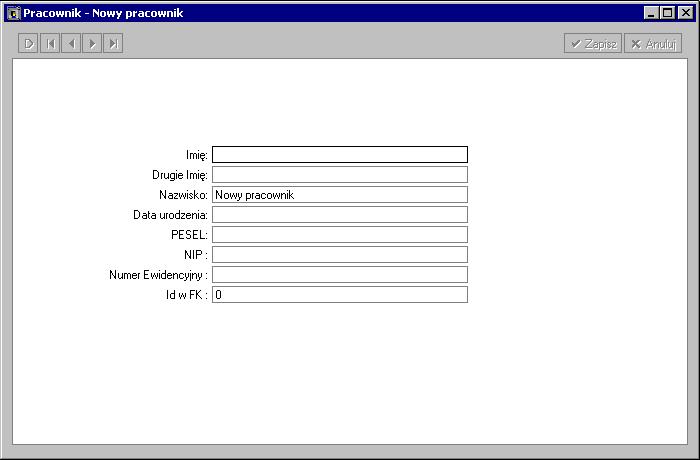Viewport: 700px width, 460px height.
Task: Open the window system menu icon
Action: coord(13,13)
